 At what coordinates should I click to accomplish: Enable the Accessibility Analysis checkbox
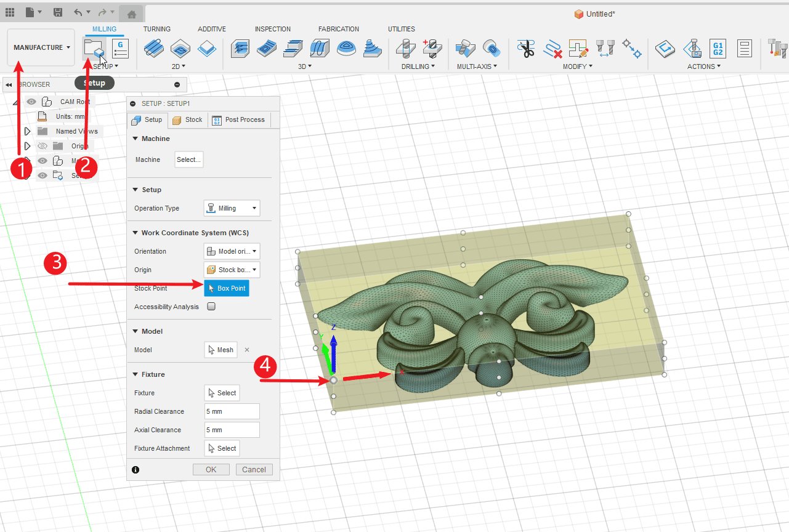tap(211, 307)
